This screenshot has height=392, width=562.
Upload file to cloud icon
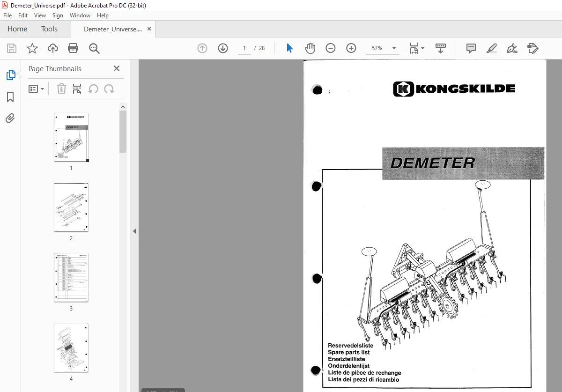(x=53, y=48)
